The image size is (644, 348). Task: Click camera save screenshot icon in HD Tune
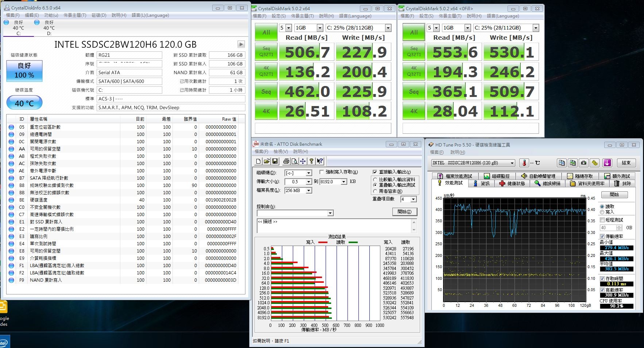[584, 163]
